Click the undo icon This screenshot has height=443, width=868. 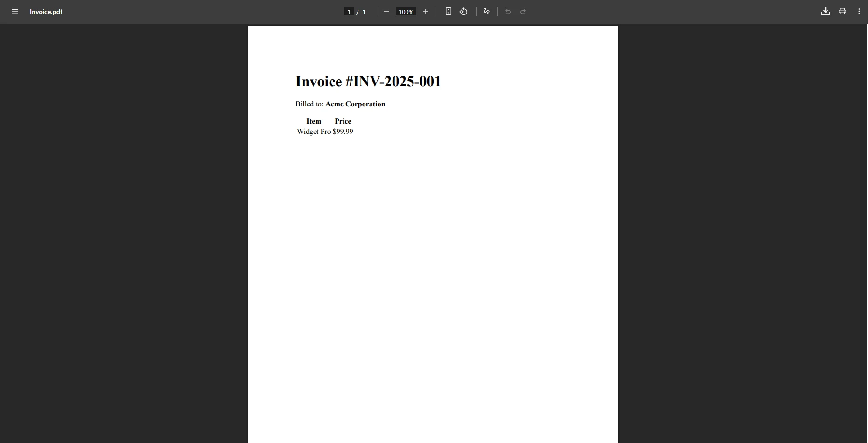coord(508,12)
